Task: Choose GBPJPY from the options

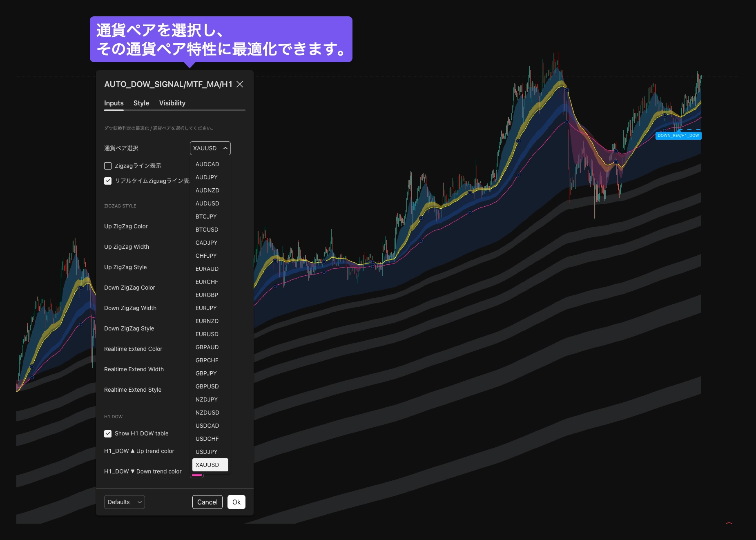Action: point(210,373)
